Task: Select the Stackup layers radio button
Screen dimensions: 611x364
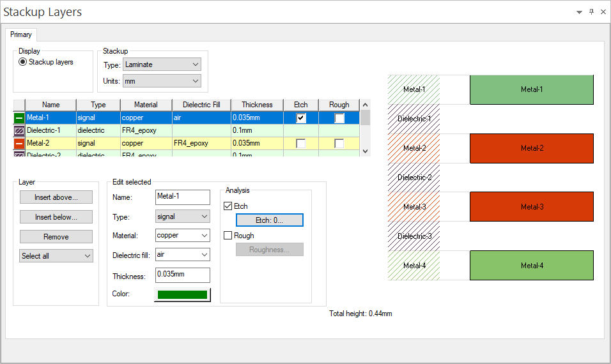Action: coord(23,62)
